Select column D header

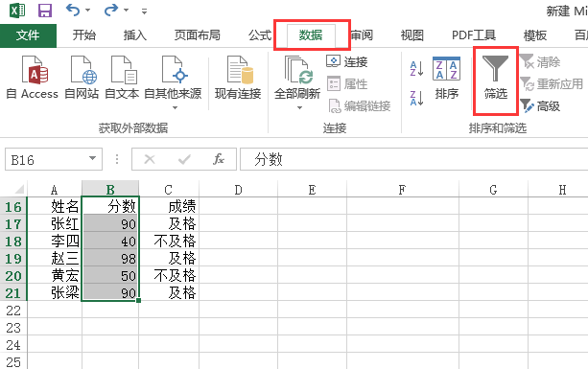238,190
